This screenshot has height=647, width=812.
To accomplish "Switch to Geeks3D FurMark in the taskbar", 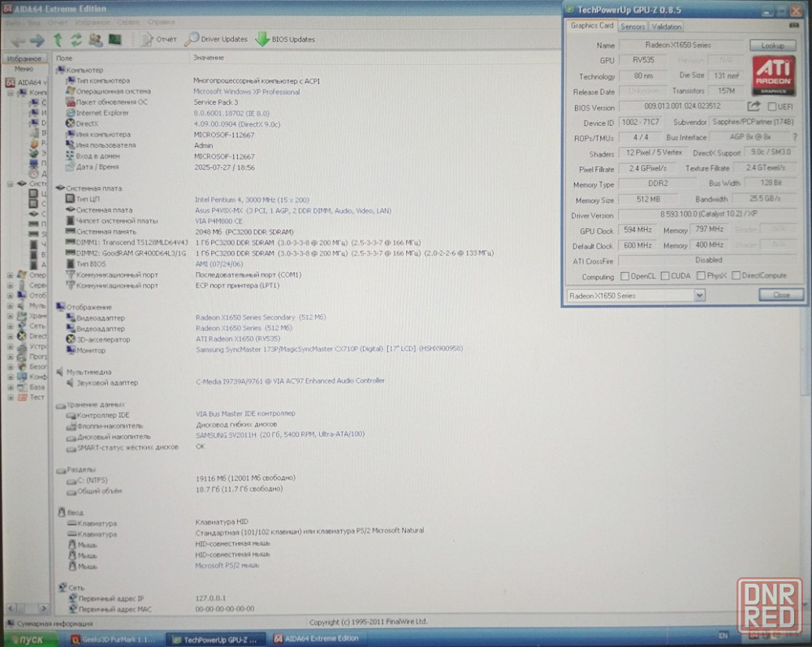I will coord(115,640).
